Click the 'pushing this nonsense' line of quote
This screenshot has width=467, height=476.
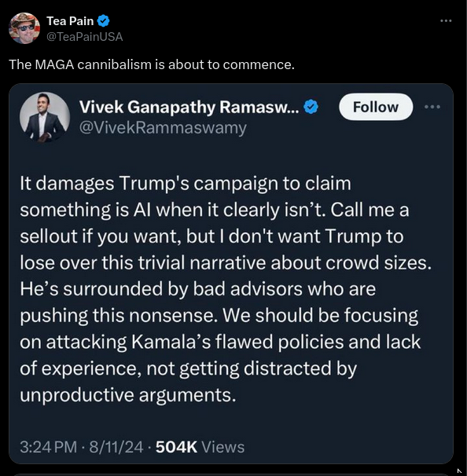coord(219,316)
